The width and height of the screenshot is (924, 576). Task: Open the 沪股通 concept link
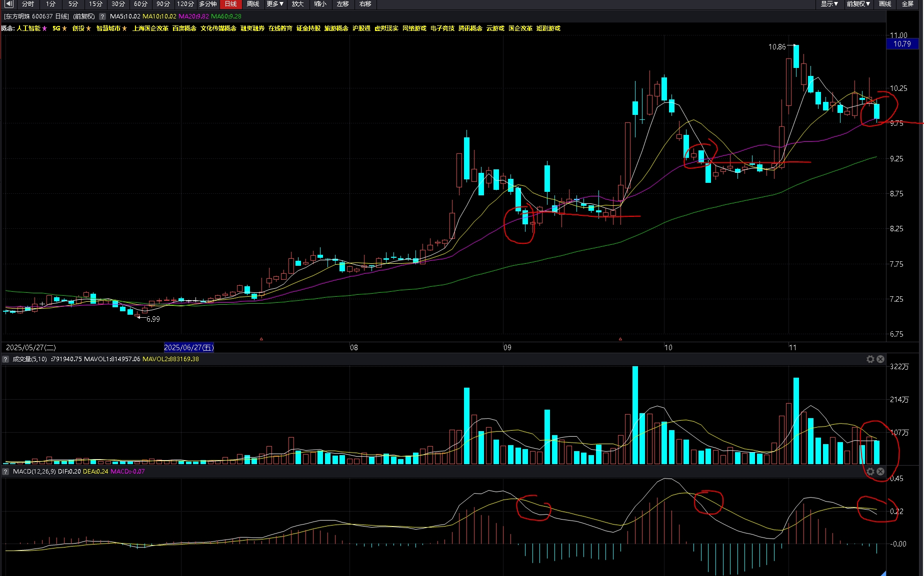[x=361, y=28]
